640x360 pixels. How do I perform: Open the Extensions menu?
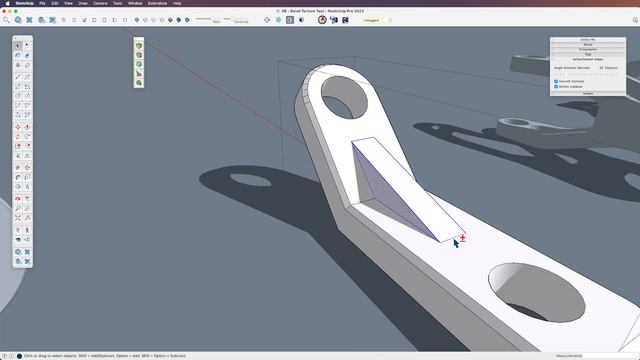pyautogui.click(x=158, y=3)
